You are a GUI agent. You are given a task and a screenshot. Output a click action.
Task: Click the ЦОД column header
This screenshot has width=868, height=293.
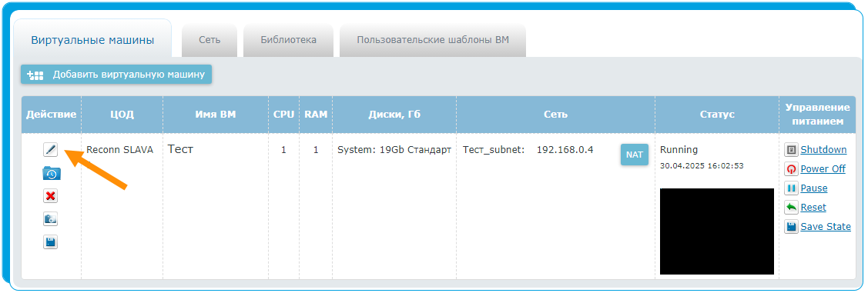point(122,115)
